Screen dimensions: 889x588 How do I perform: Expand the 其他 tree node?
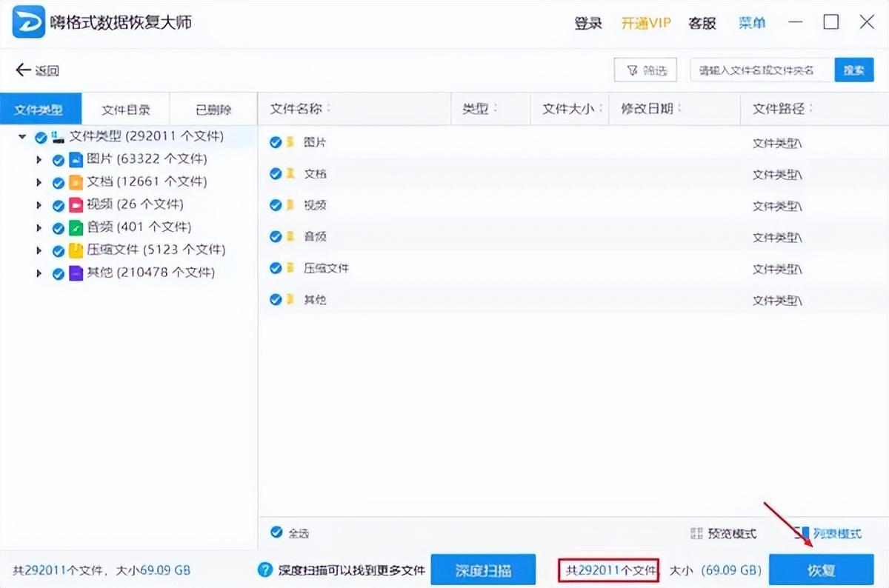39,273
